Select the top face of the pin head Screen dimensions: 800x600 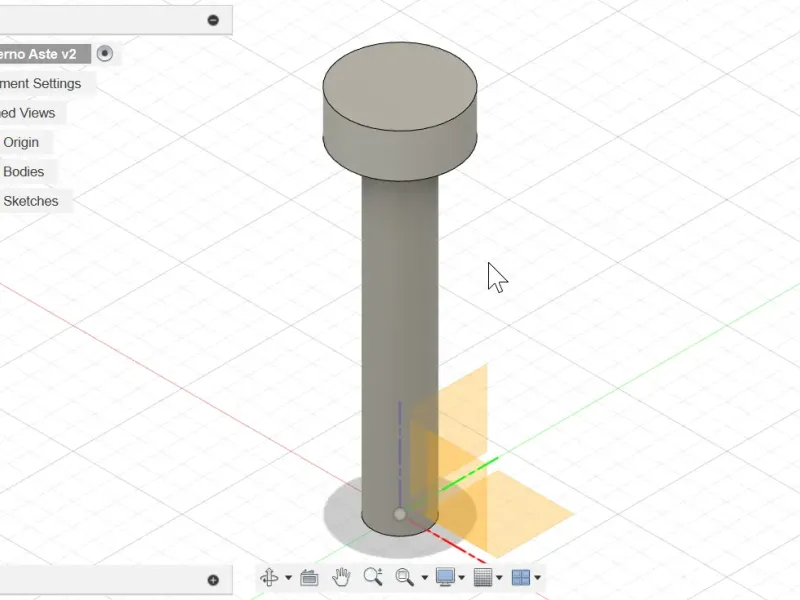point(400,86)
